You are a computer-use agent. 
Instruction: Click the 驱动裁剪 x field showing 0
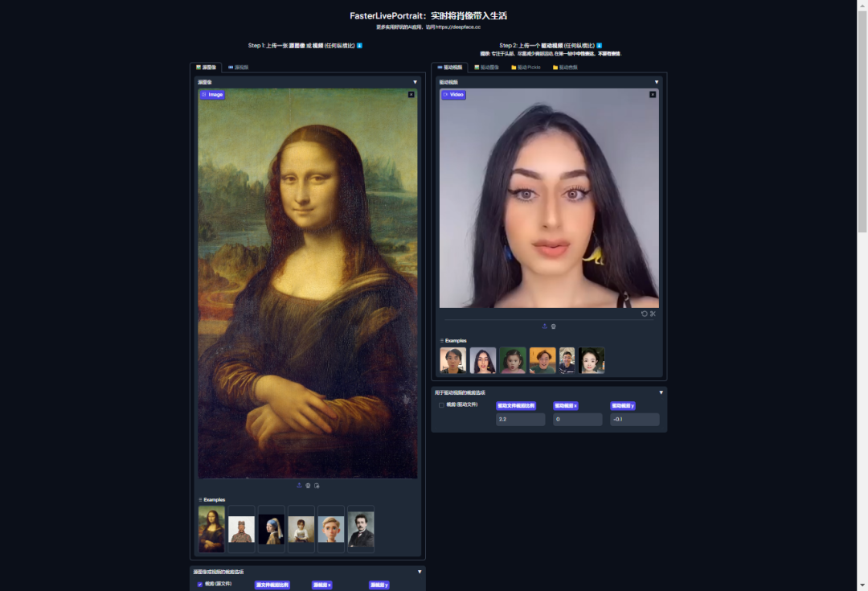577,419
